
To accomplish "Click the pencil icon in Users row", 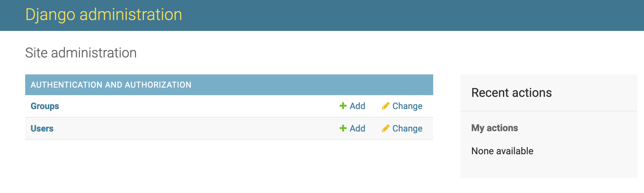I will click(x=386, y=128).
